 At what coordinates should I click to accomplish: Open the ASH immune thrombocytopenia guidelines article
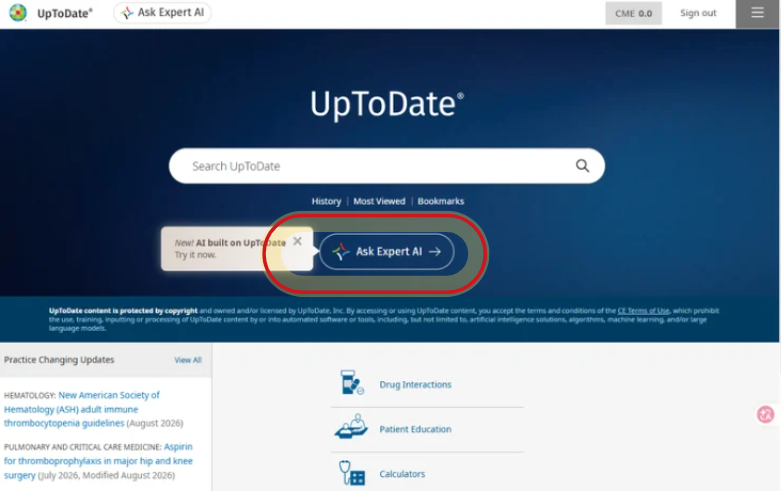[x=82, y=409]
